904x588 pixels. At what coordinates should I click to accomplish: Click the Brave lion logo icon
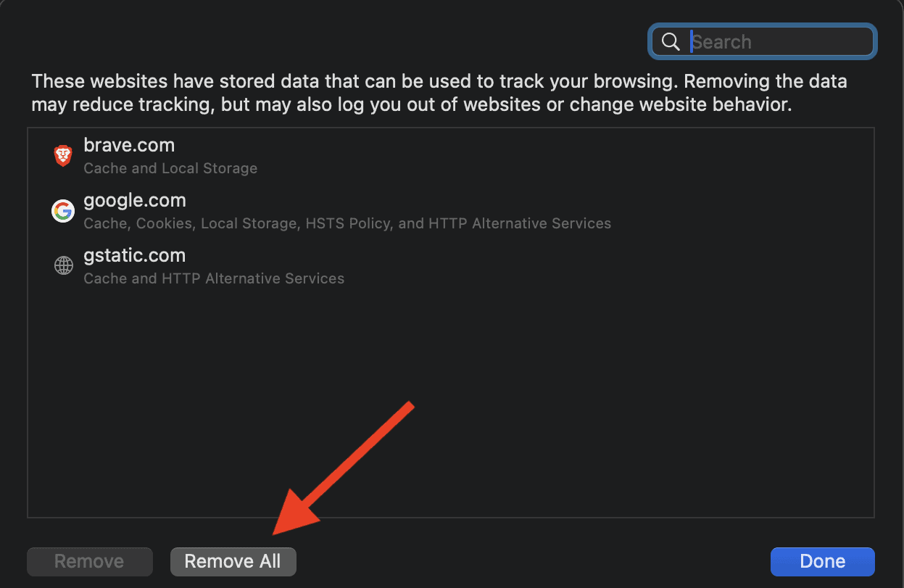pyautogui.click(x=63, y=155)
